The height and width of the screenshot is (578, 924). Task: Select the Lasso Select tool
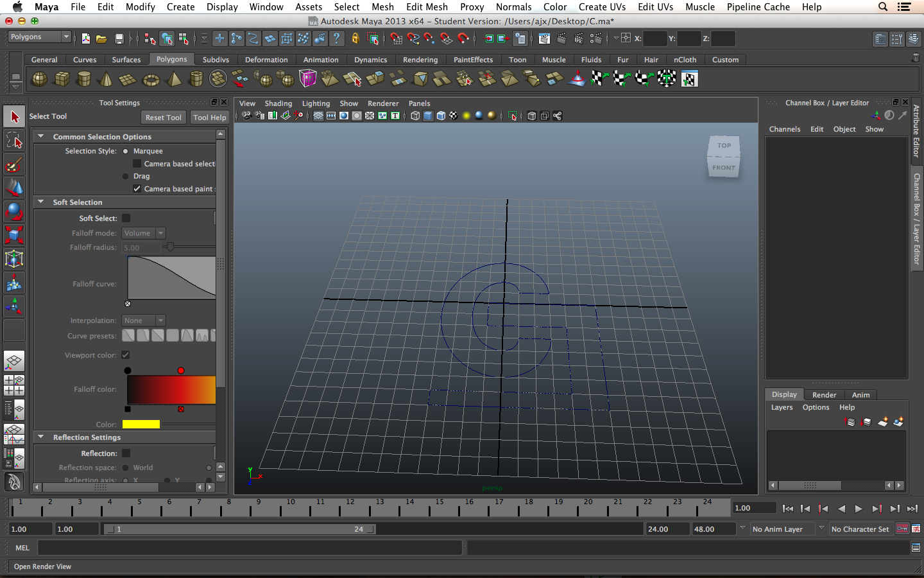(14, 140)
